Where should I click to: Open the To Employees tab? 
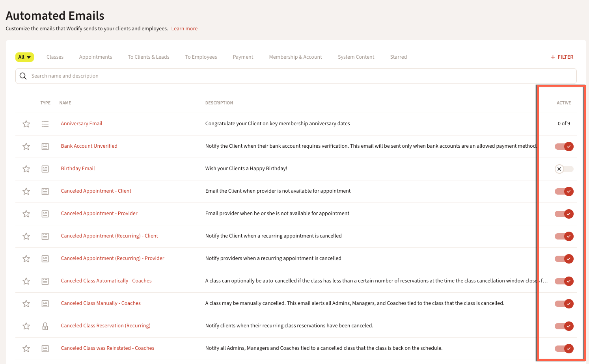point(201,57)
